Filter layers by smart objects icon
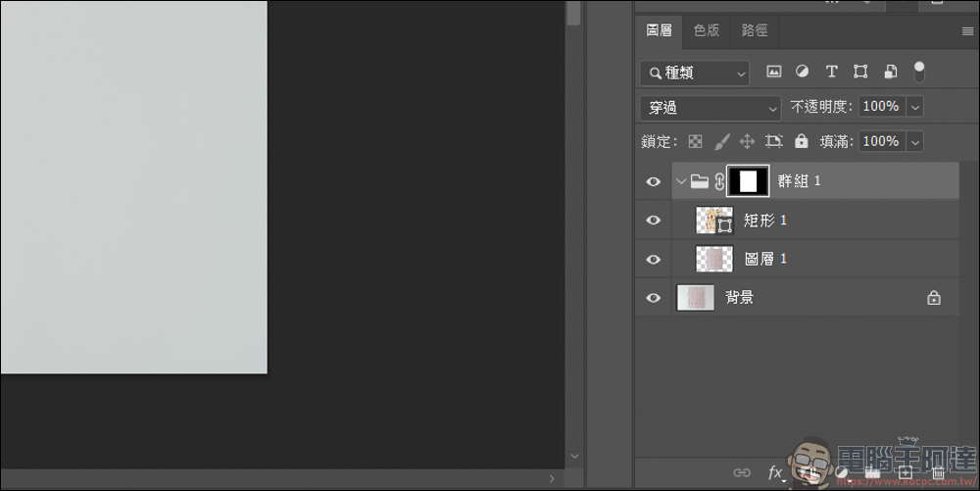The width and height of the screenshot is (980, 491). pyautogui.click(x=891, y=72)
